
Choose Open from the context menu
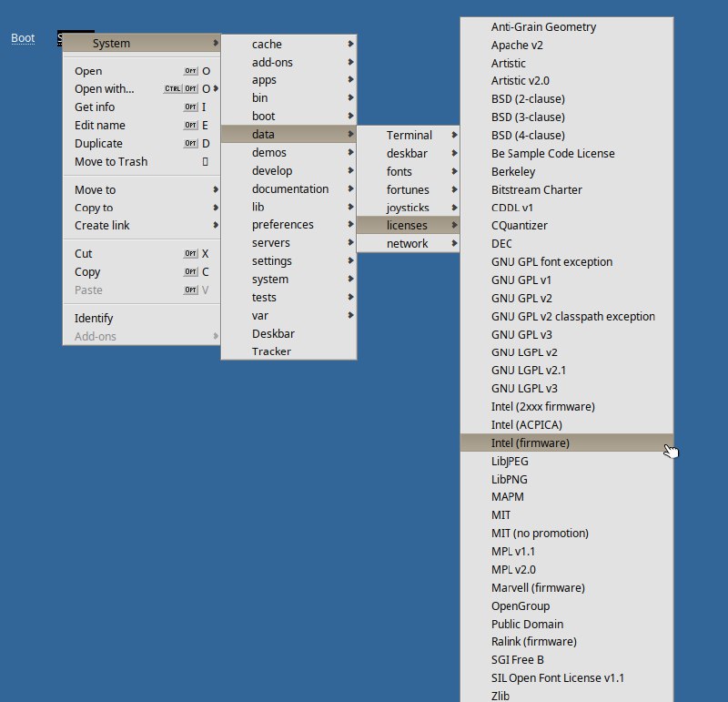click(88, 71)
